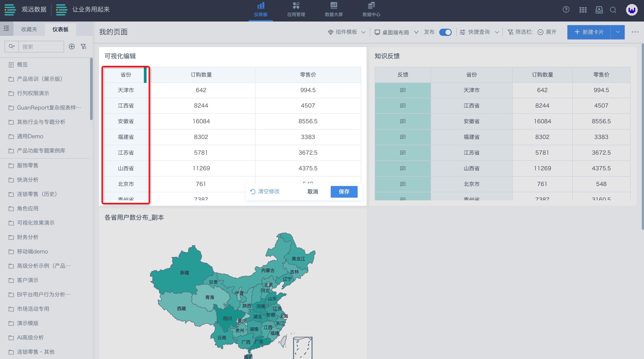This screenshot has width=644, height=359.
Task: Toggle the 发布 publish switch
Action: point(445,32)
